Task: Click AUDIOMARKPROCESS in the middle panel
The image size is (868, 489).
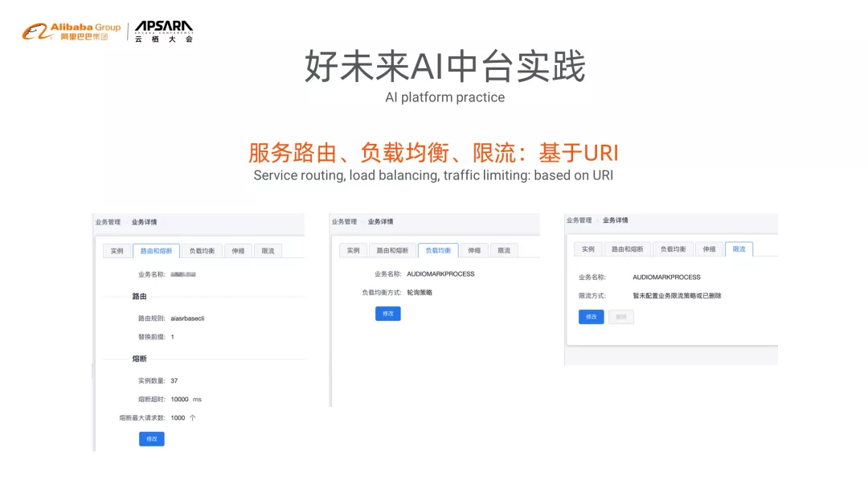Action: click(440, 273)
